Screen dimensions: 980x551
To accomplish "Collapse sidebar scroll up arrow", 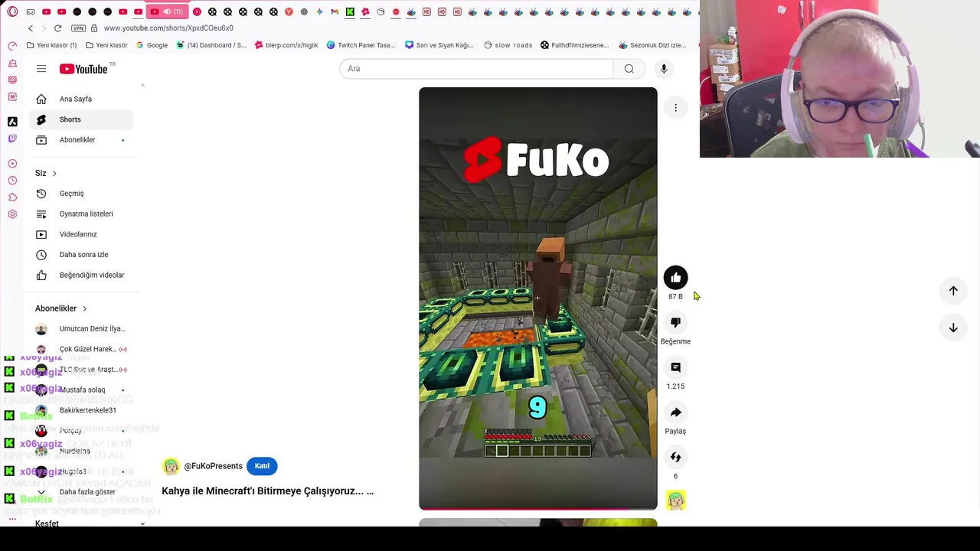I will point(142,85).
